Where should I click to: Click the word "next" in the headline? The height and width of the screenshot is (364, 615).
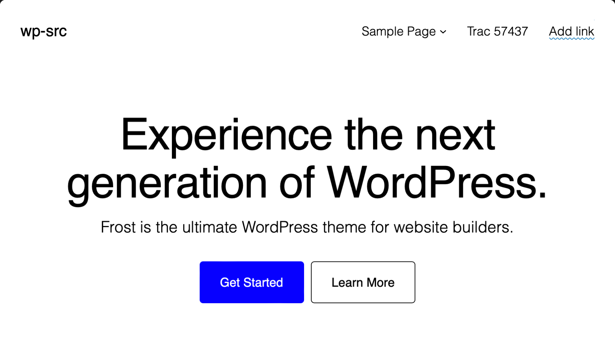point(455,135)
